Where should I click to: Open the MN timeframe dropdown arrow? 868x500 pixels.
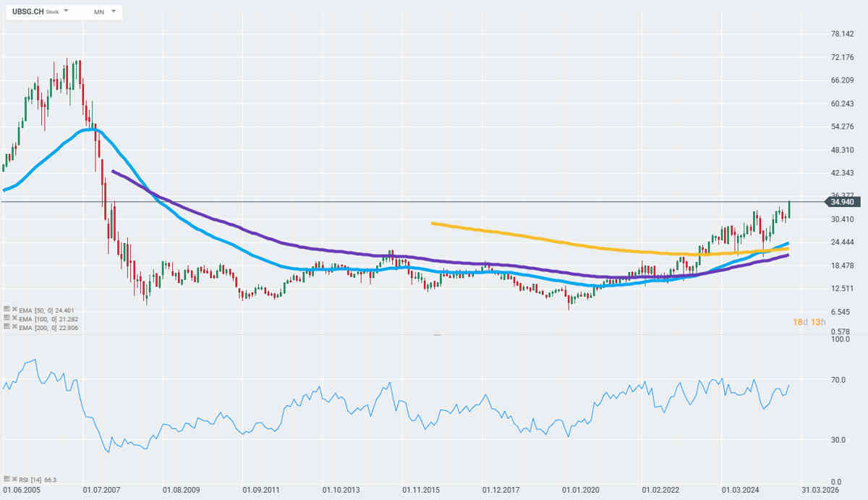[114, 12]
